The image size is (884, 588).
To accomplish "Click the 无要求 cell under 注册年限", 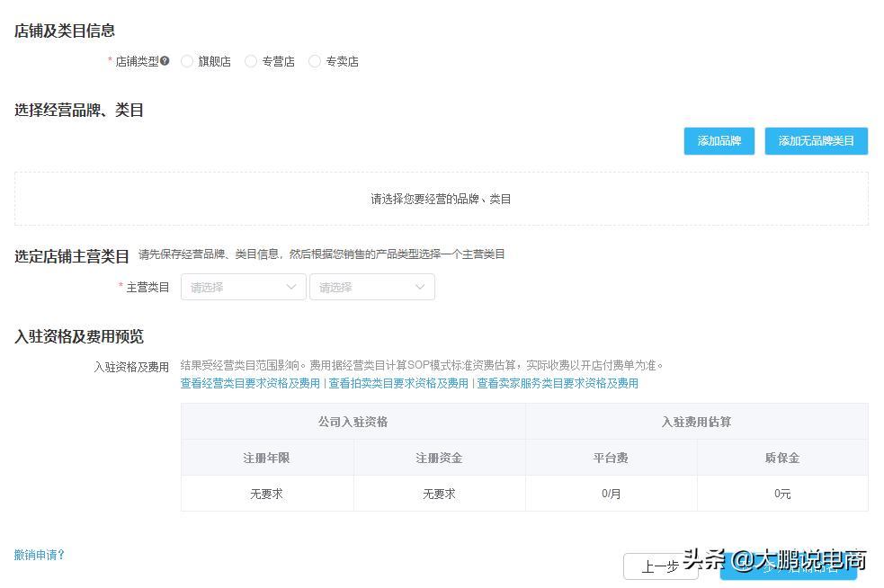I will pyautogui.click(x=267, y=494).
